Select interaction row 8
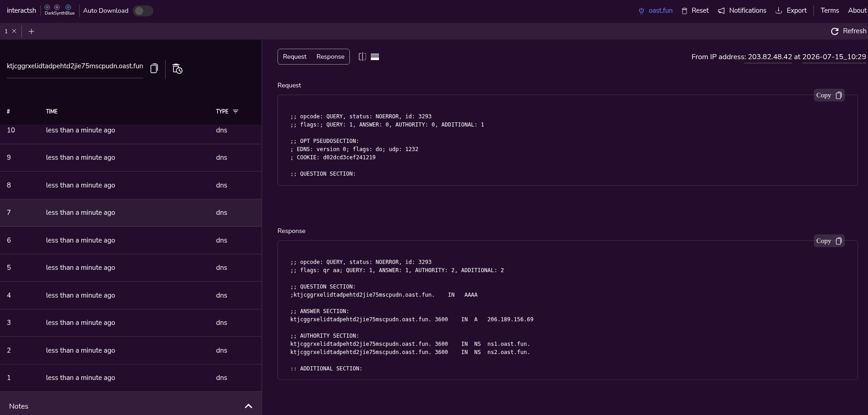The height and width of the screenshot is (415, 868). [x=131, y=185]
